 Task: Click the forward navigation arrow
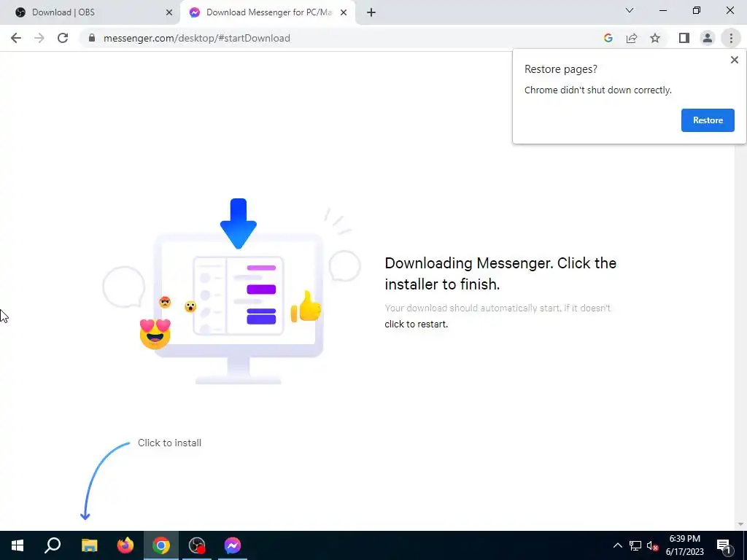pos(39,38)
